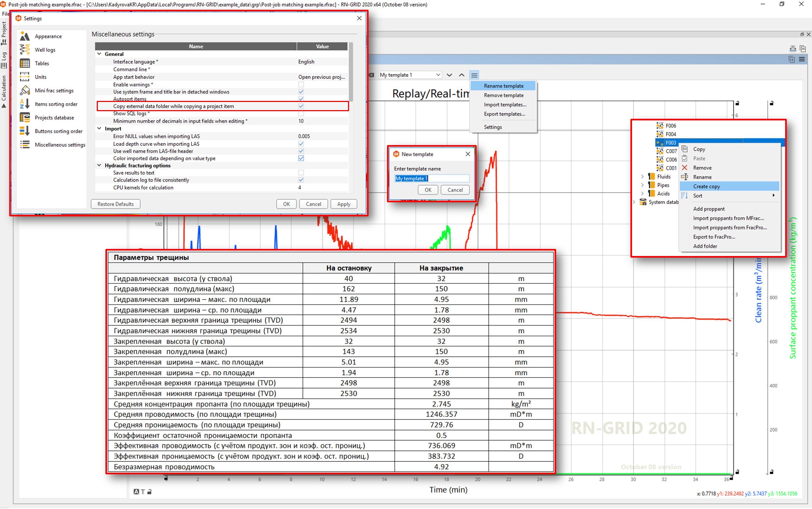Click OK in the Settings dialog
This screenshot has height=509, width=812.
point(286,204)
